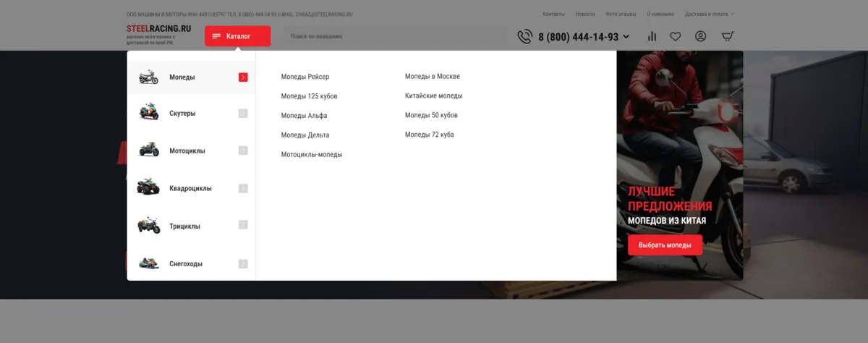The width and height of the screenshot is (868, 343).
Task: Open the user account profile icon
Action: pos(700,36)
